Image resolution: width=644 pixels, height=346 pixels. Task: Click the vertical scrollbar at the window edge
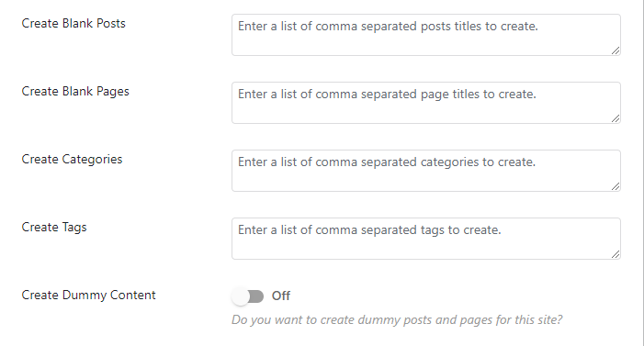(x=643, y=173)
